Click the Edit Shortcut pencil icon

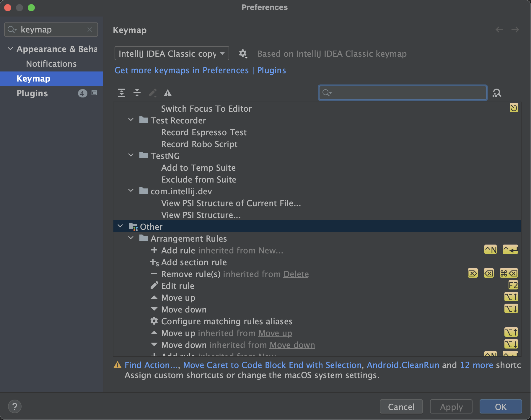(152, 93)
